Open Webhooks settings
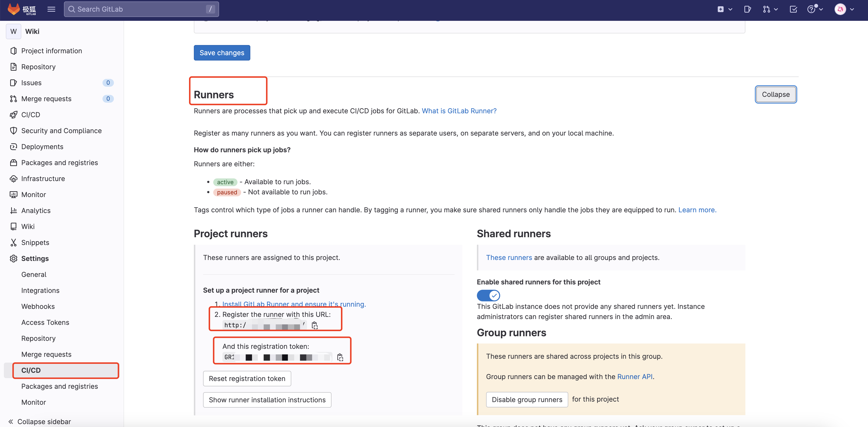Image resolution: width=868 pixels, height=427 pixels. pos(38,306)
